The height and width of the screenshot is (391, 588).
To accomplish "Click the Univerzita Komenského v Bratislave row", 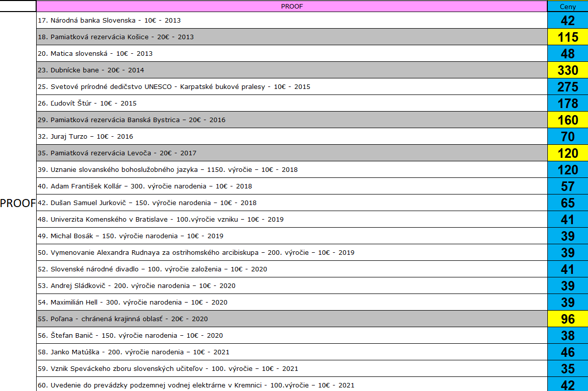I will (x=201, y=219).
